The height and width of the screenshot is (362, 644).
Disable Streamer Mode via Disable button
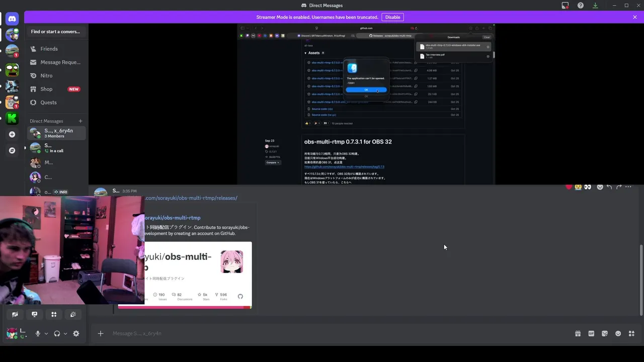392,17
